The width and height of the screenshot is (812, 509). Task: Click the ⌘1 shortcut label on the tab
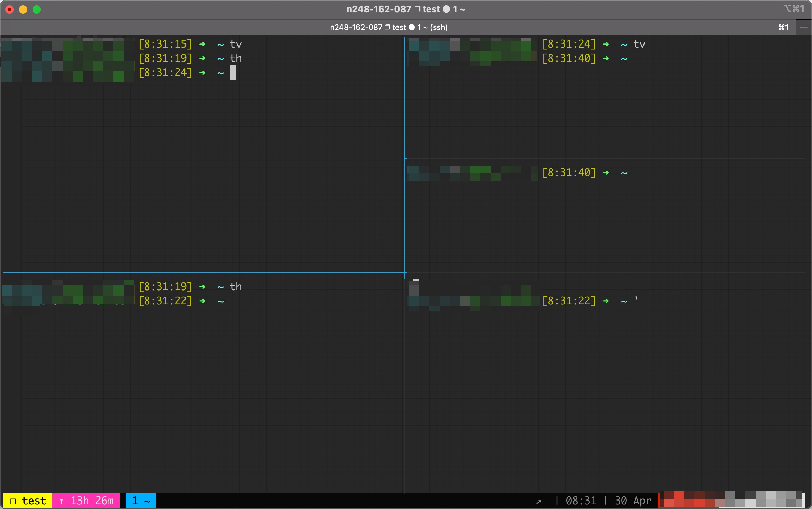point(784,28)
